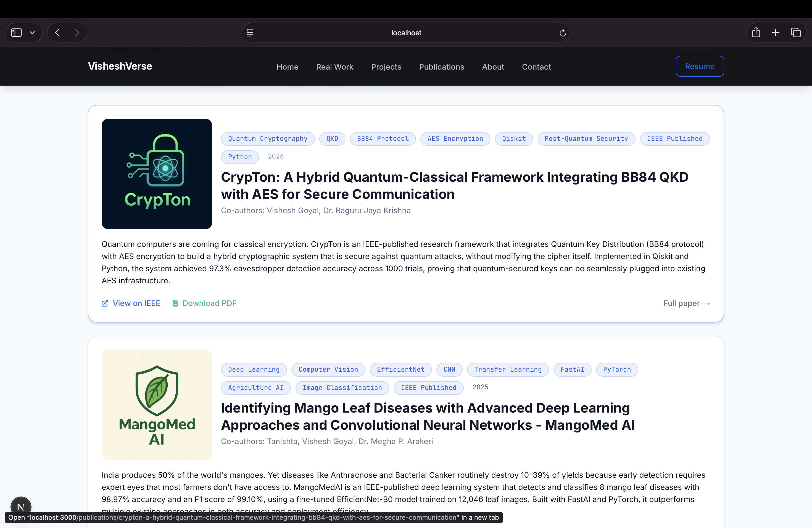Image resolution: width=812 pixels, height=528 pixels.
Task: Follow the View on IEEE link
Action: point(136,303)
